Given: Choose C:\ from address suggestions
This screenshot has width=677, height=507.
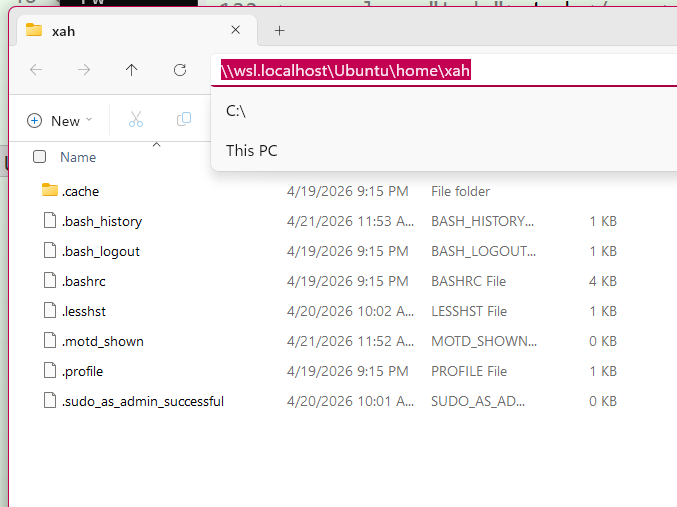Looking at the screenshot, I should click(236, 111).
